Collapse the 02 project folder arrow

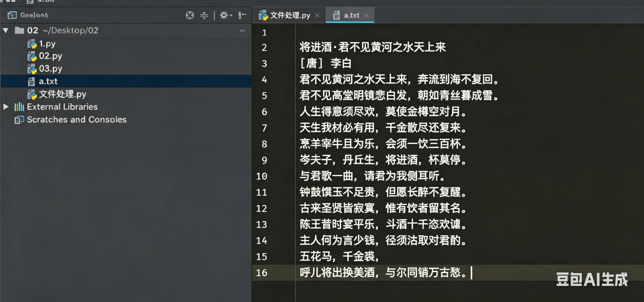6,31
